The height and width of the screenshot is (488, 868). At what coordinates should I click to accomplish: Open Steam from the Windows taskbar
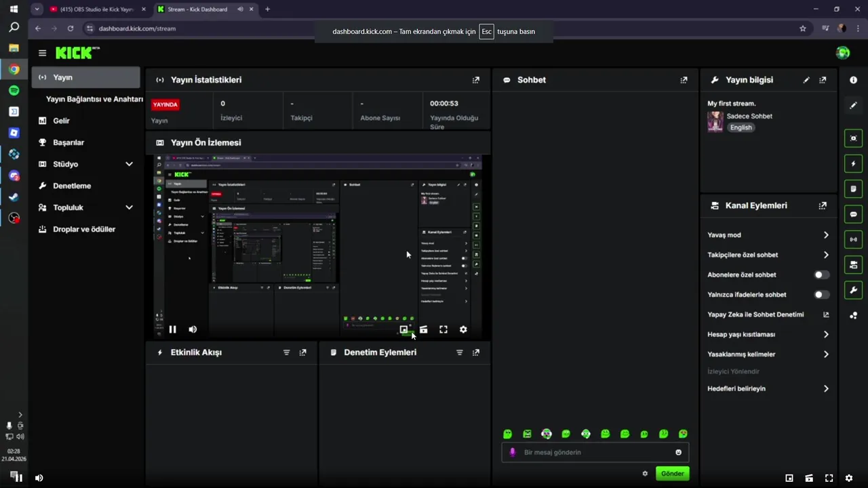point(14,197)
